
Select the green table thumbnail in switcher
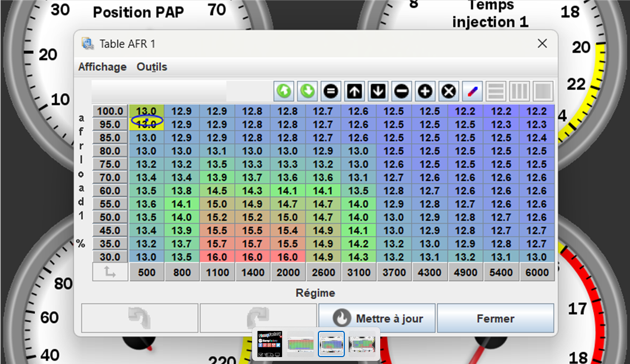tap(301, 344)
